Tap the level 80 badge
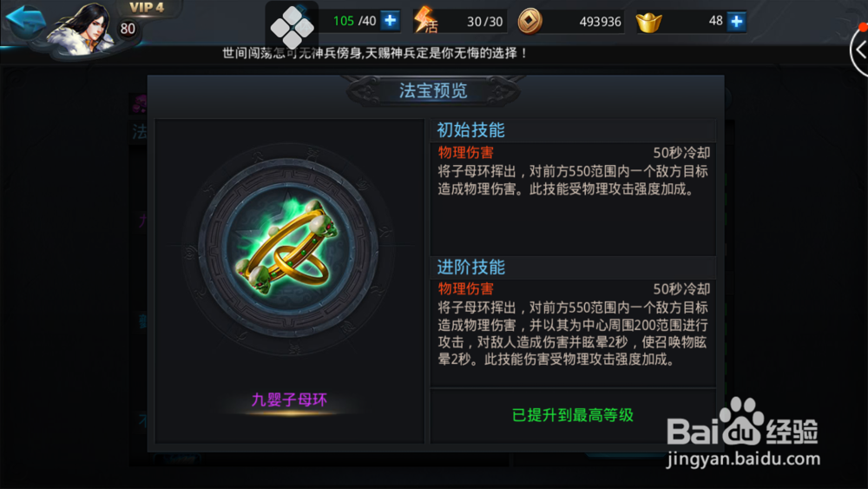Screen dimensions: 868x489 point(128,29)
